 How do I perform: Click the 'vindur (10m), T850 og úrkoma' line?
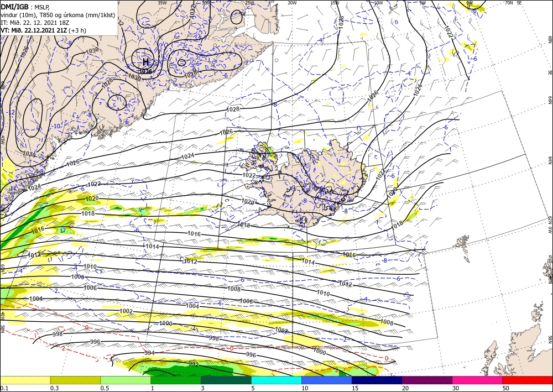58,15
